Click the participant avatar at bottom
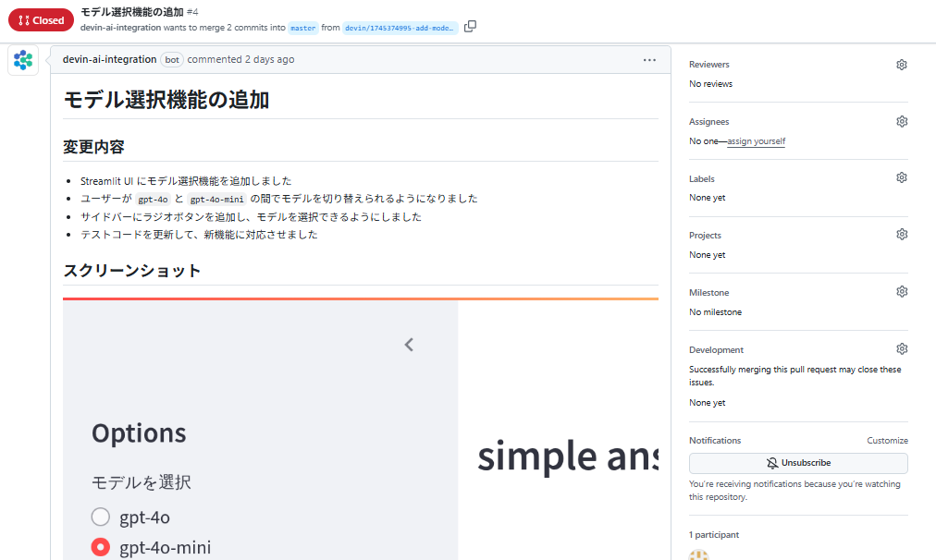This screenshot has width=936, height=560. tap(698, 554)
